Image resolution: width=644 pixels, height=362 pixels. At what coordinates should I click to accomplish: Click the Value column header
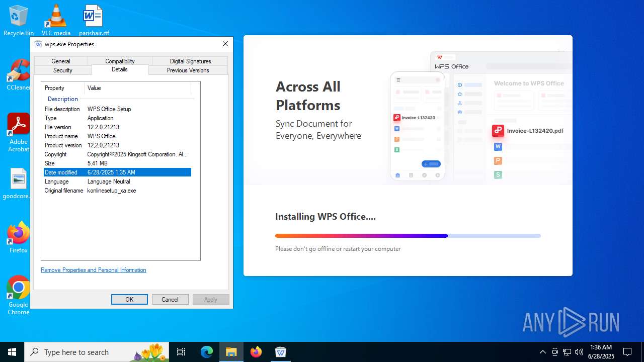coord(137,88)
